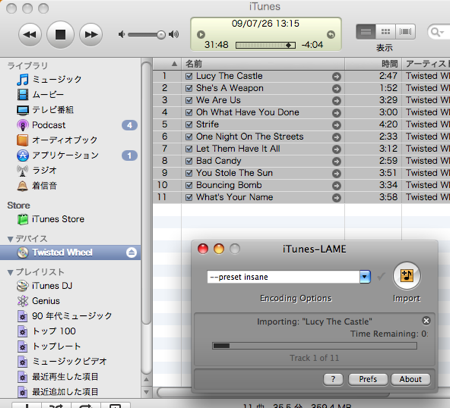Screen dimensions: 450x408
Task: Click the iTunes-LAME import progress bar
Action: point(314,346)
